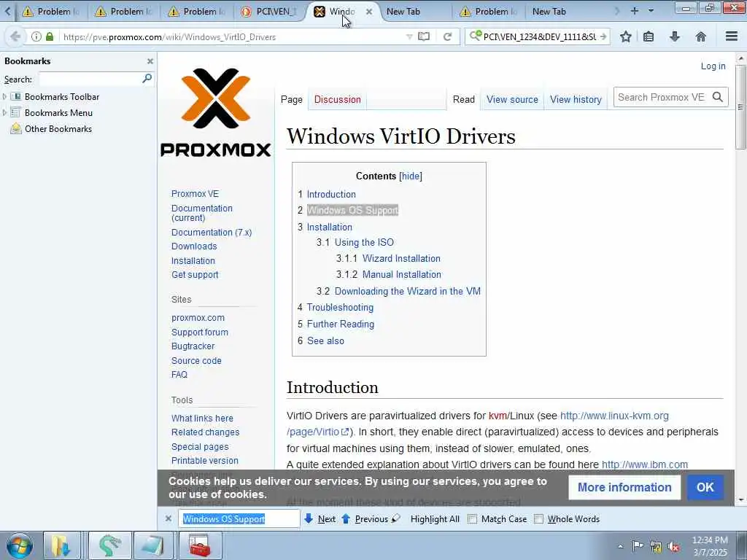This screenshot has width=747, height=560.
Task: List all tabs dropdown arrow
Action: tap(651, 11)
